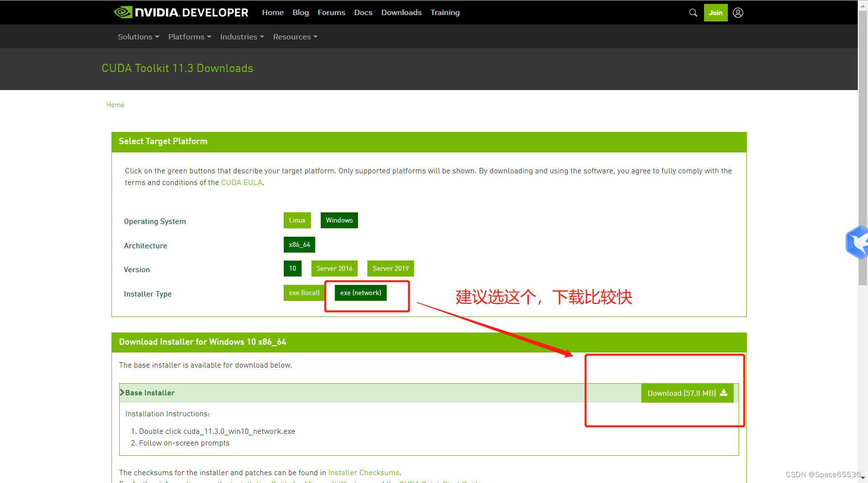Click CUDA Toolkit 11.3 Downloads heading
The image size is (868, 483).
[178, 68]
